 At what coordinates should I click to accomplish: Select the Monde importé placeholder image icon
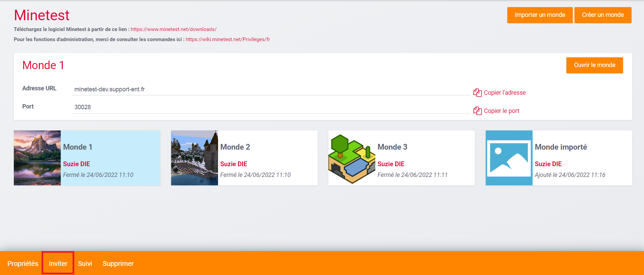[x=509, y=158]
